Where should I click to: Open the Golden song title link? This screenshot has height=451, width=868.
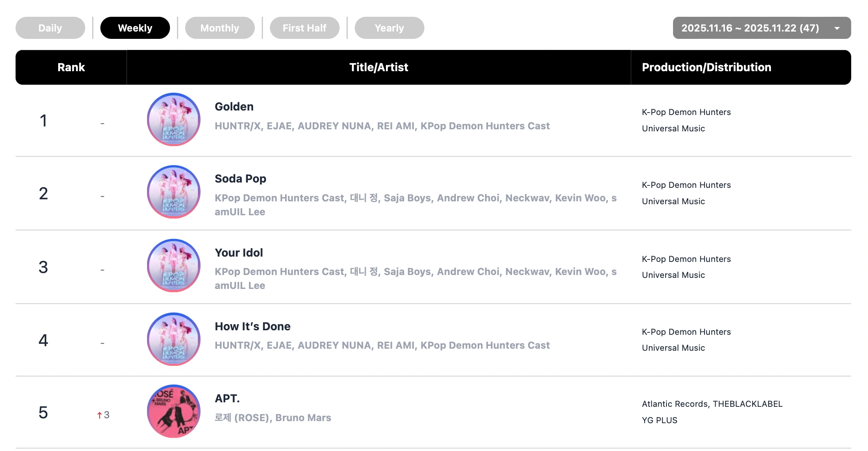click(x=234, y=107)
